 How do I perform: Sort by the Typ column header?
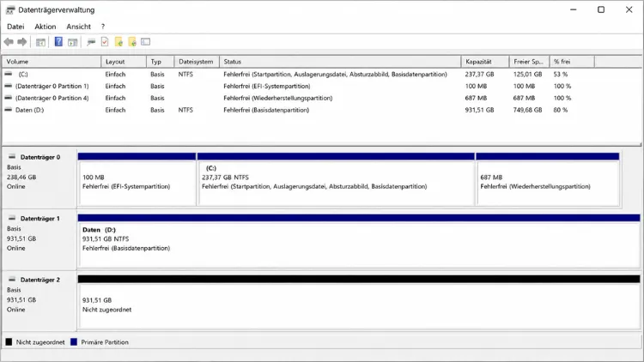[161, 62]
